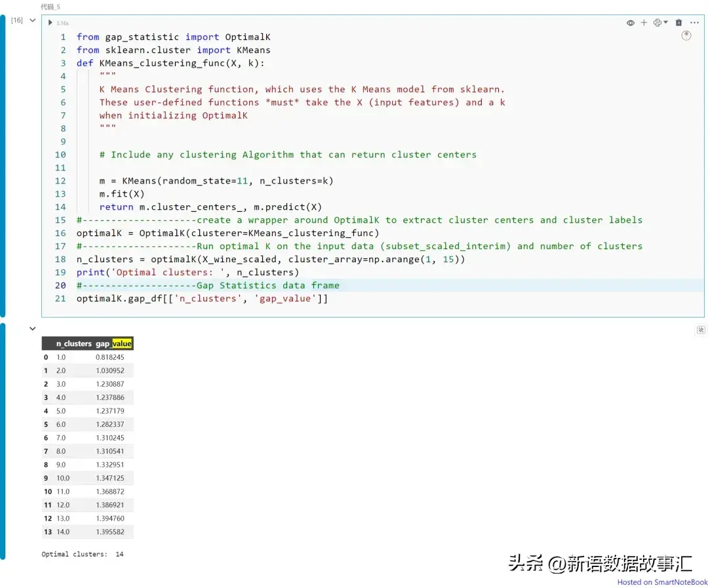Collapse the code cell with chevron beside [16]
This screenshot has width=708, height=588.
(x=33, y=20)
